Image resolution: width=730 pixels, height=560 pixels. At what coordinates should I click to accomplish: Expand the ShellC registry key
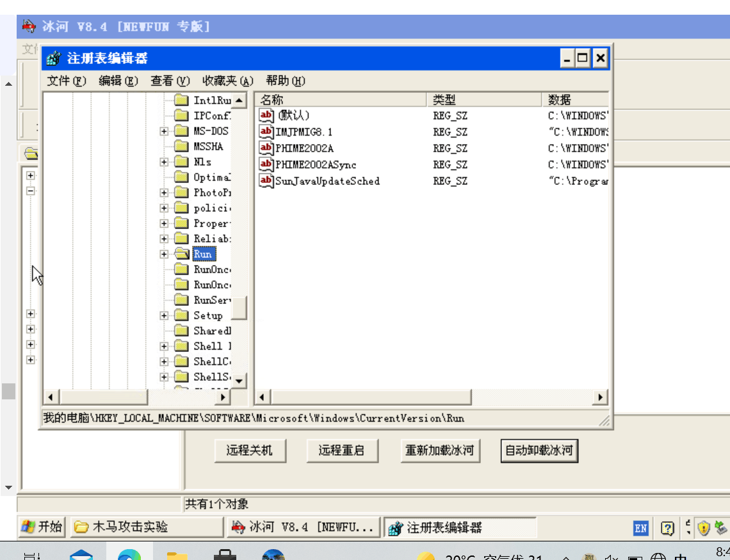164,362
